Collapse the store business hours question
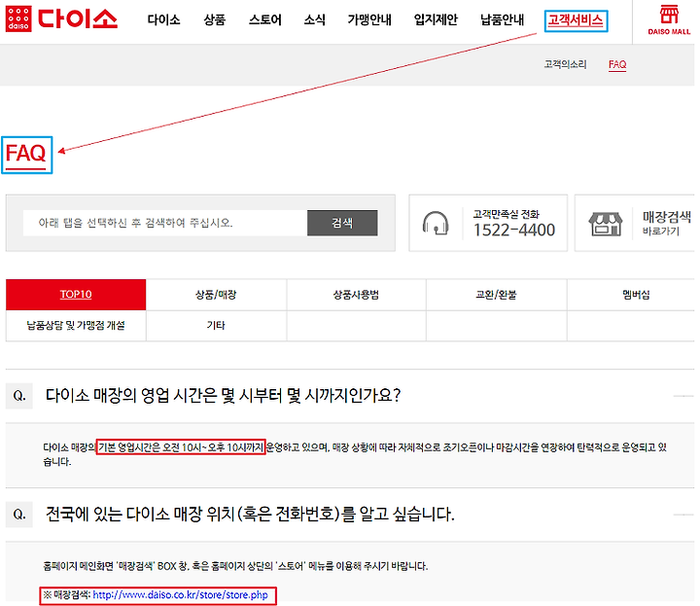700x606 pixels. coord(350,396)
